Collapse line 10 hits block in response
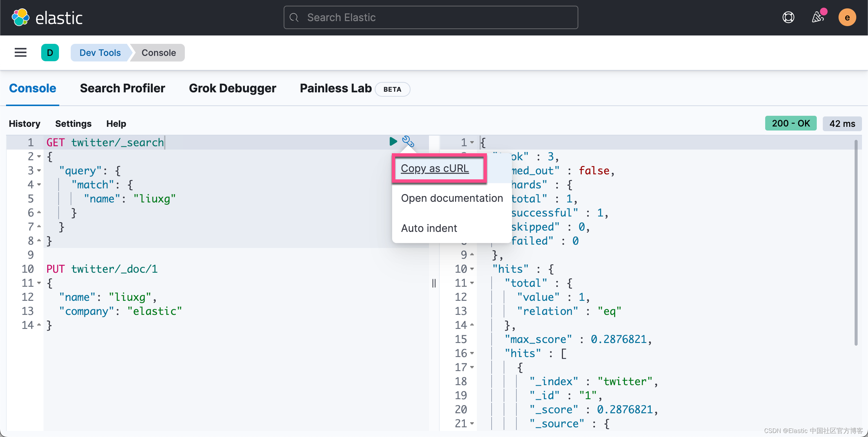Viewport: 868px width, 437px height. (x=472, y=269)
